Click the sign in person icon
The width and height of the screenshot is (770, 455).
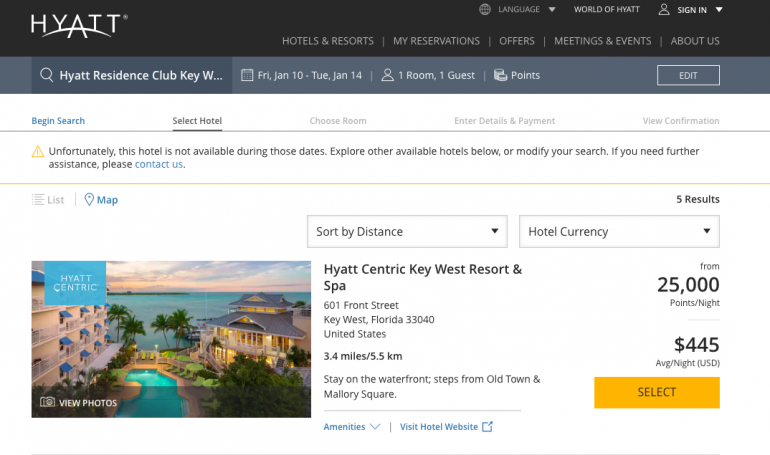click(x=664, y=10)
